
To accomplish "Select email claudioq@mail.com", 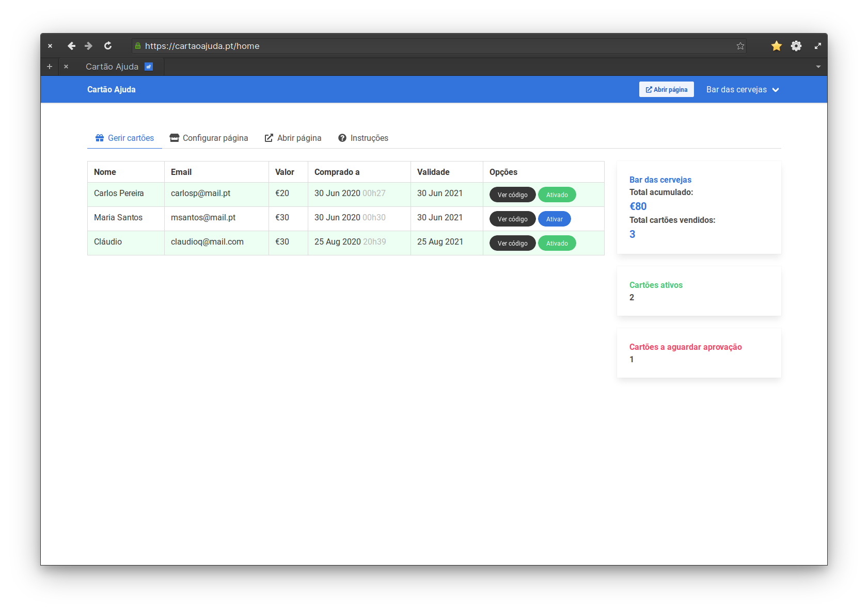I will click(x=207, y=241).
